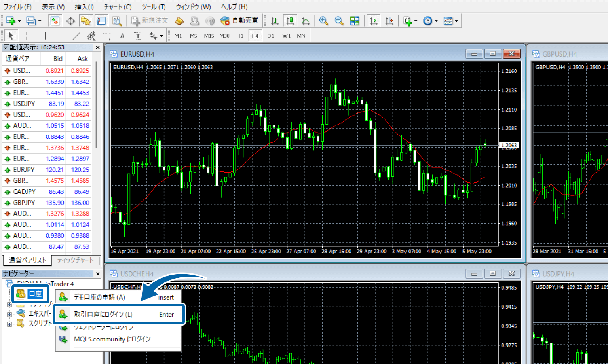This screenshot has width=608, height=364.
Task: Tile windows with the grid icon
Action: click(355, 21)
